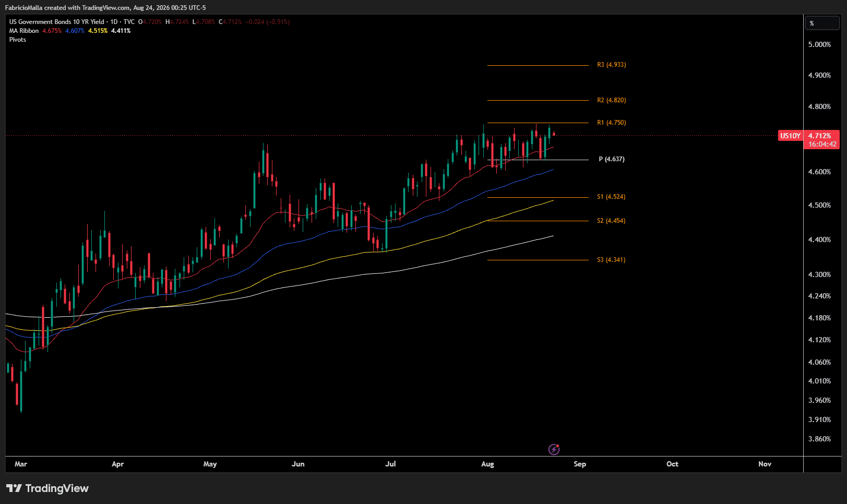Screen dimensions: 847x504
Task: Click the 4.060% price axis label
Action: pos(820,362)
